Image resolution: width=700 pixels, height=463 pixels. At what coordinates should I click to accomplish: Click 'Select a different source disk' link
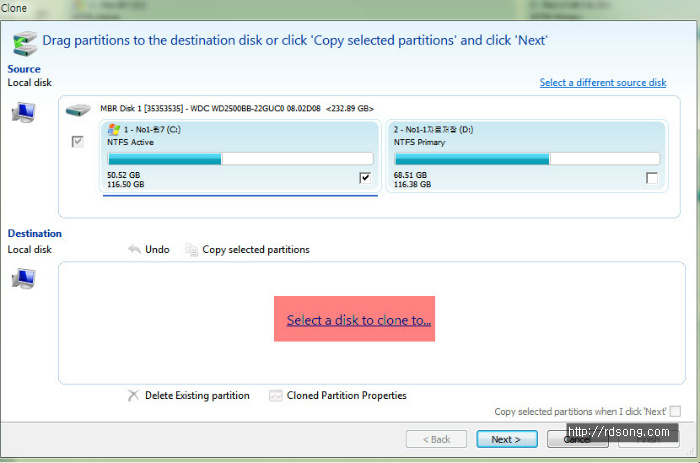[x=602, y=82]
